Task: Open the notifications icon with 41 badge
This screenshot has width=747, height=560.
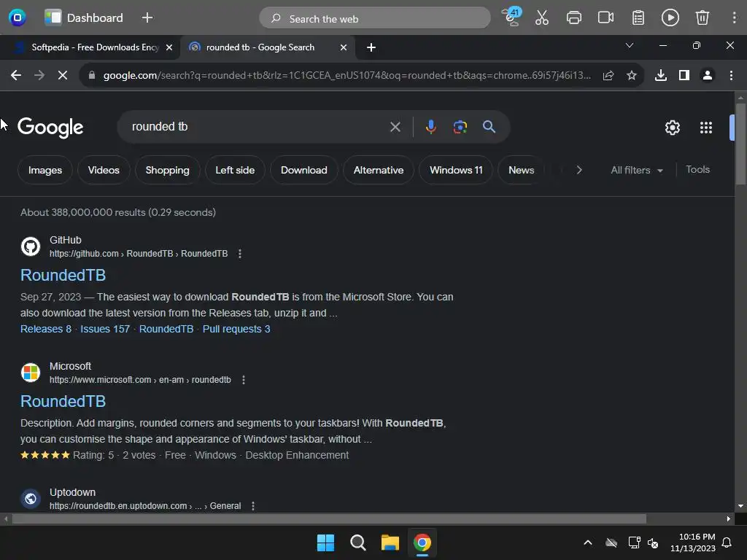Action: [x=512, y=17]
